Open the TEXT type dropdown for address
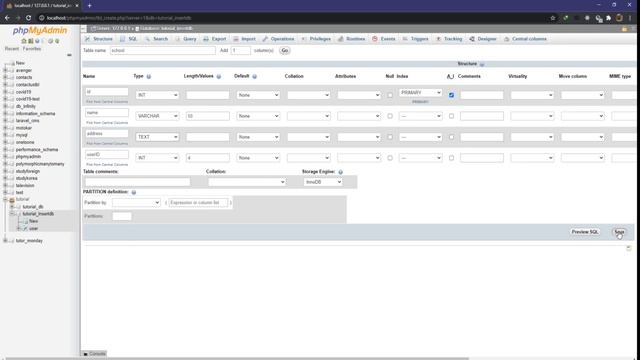Viewport: 640px width, 360px height. pos(157,137)
